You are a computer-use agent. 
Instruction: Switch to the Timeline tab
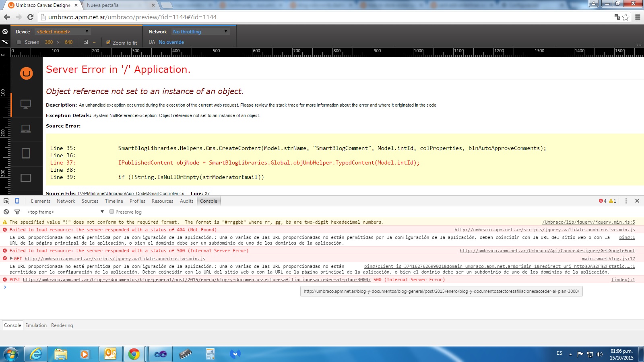(114, 201)
